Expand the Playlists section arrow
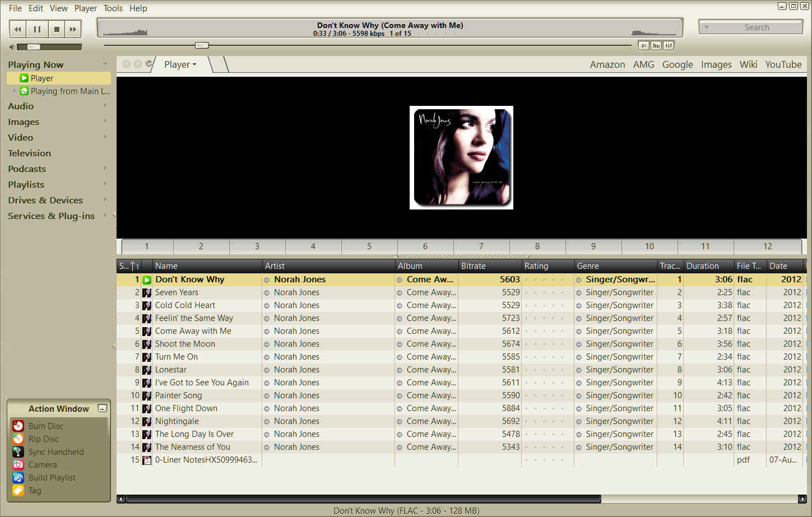Image resolution: width=812 pixels, height=517 pixels. [x=105, y=184]
